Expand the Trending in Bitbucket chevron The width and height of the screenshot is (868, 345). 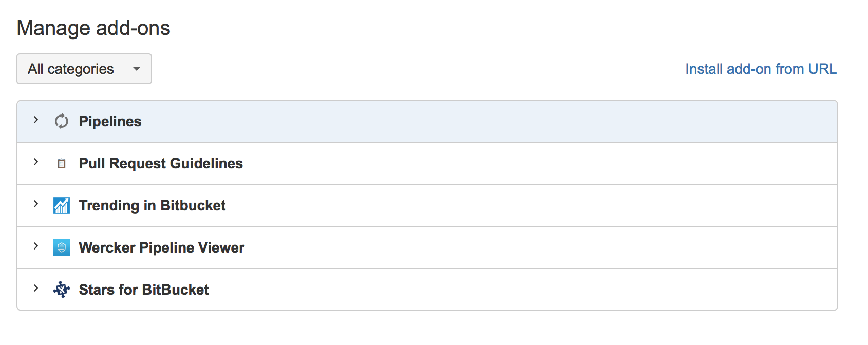coord(36,204)
